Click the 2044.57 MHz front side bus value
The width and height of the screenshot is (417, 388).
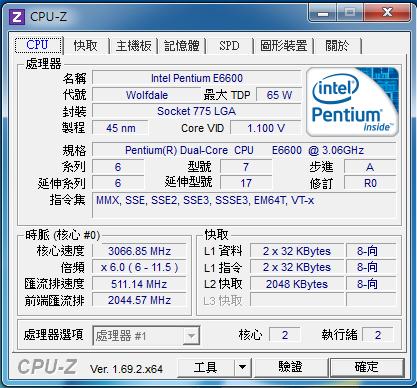click(139, 300)
